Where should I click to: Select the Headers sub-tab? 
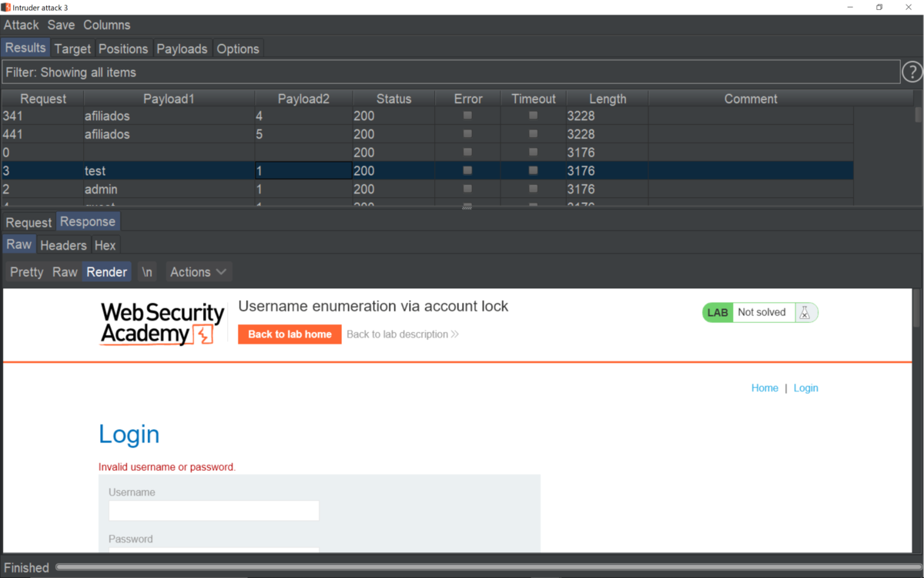[63, 245]
